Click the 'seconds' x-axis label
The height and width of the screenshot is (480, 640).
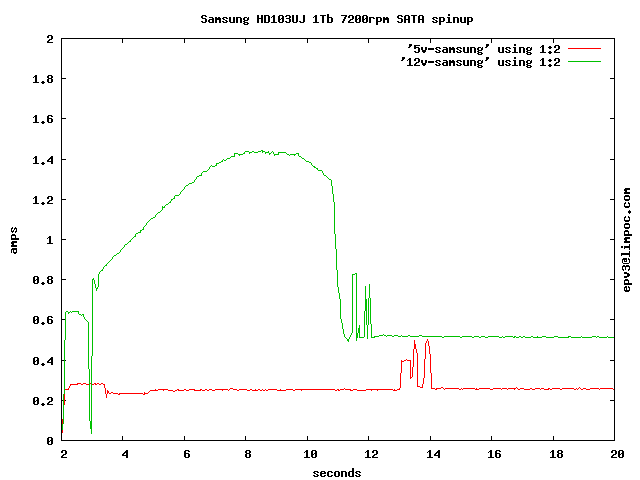337,473
